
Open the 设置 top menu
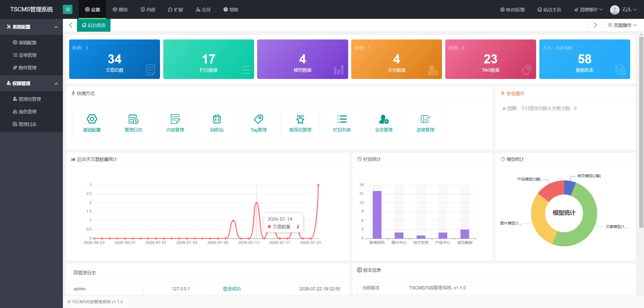tap(92, 10)
